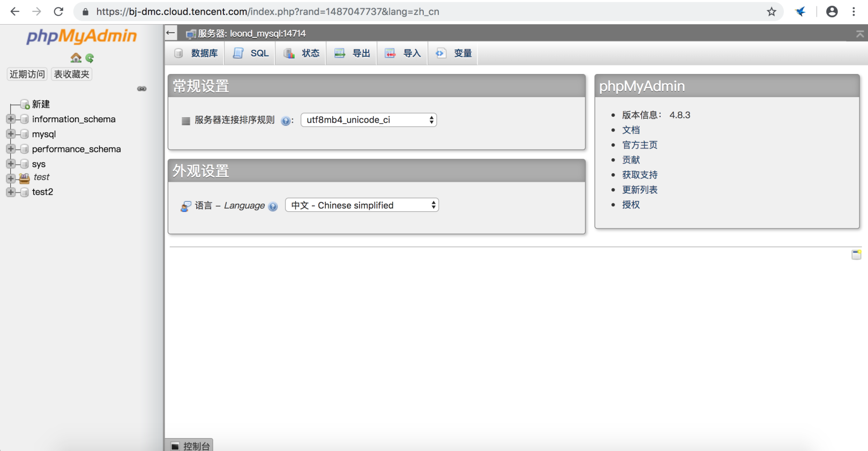The height and width of the screenshot is (451, 868).
Task: Expand the performance_schema database tree
Action: (x=11, y=149)
